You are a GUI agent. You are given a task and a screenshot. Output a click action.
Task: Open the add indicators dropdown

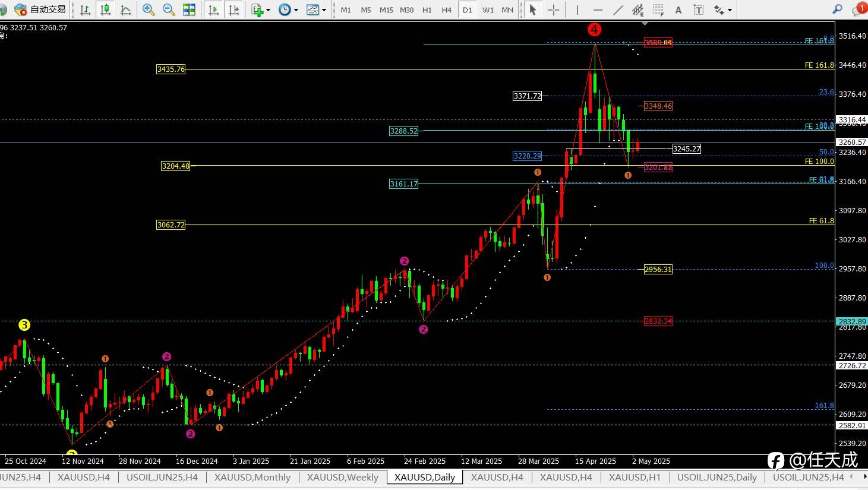click(x=260, y=10)
